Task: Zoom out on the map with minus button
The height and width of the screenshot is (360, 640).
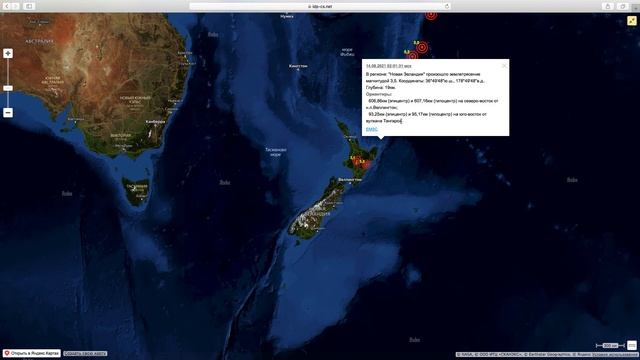Action: [8, 113]
